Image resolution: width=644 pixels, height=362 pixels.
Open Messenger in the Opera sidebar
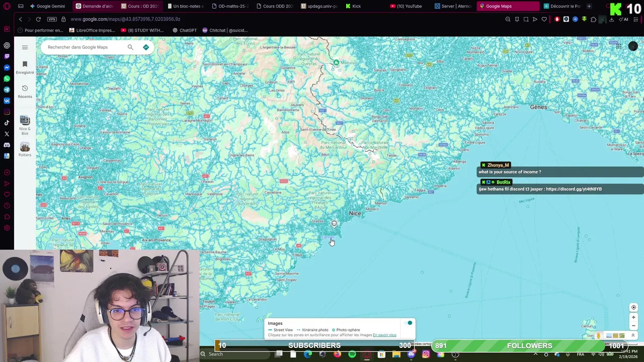(x=7, y=67)
